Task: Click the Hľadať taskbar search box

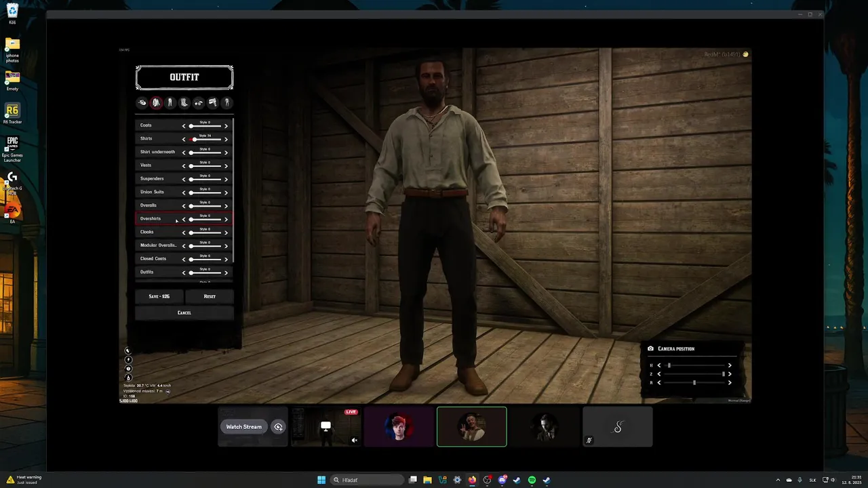Action: pyautogui.click(x=368, y=480)
